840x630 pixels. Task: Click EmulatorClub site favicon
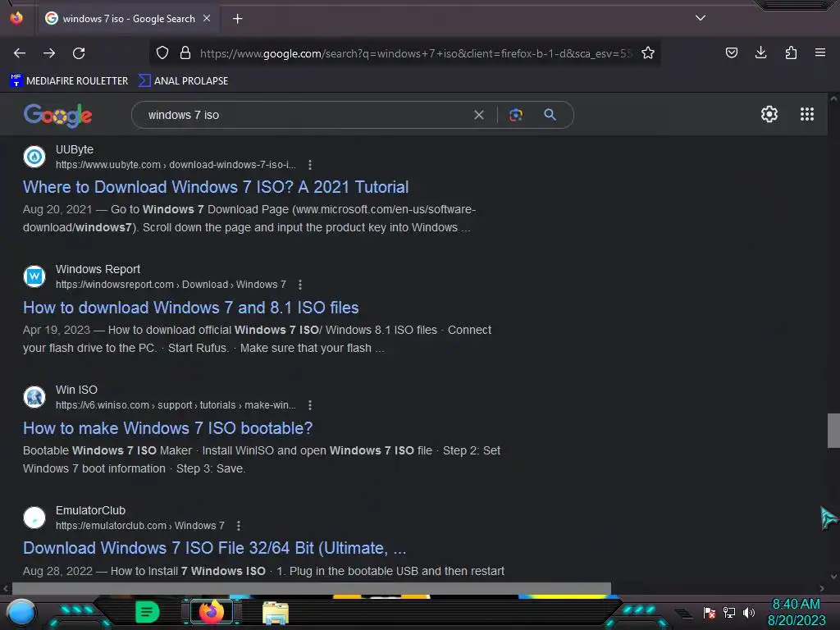point(34,518)
